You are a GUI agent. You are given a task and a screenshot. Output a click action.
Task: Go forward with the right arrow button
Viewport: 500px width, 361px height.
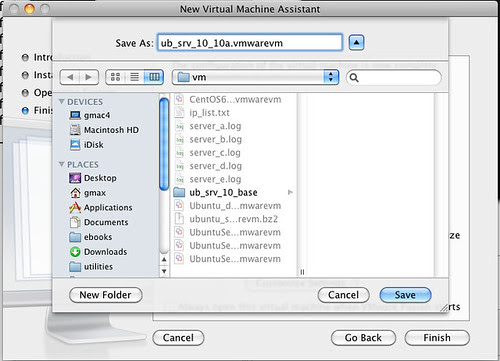89,77
